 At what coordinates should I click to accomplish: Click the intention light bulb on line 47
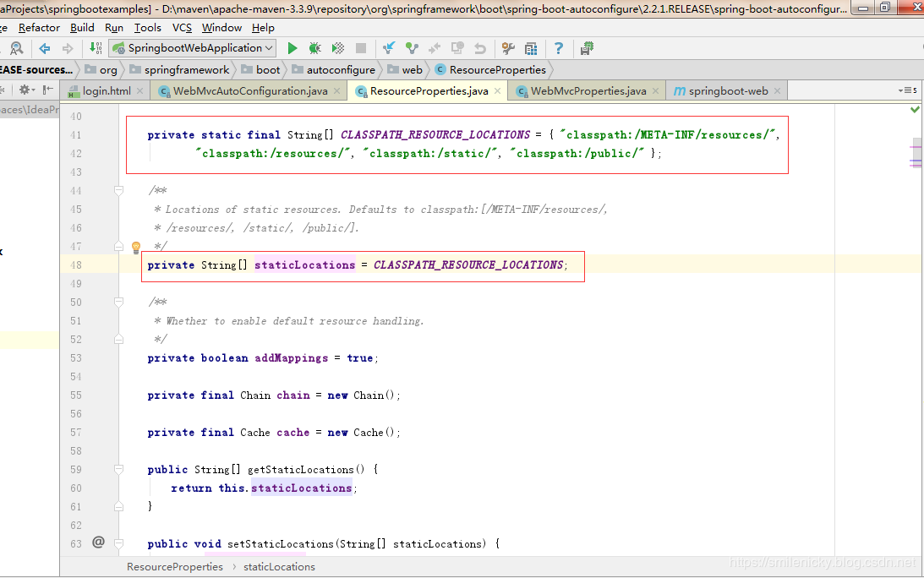[x=135, y=248]
